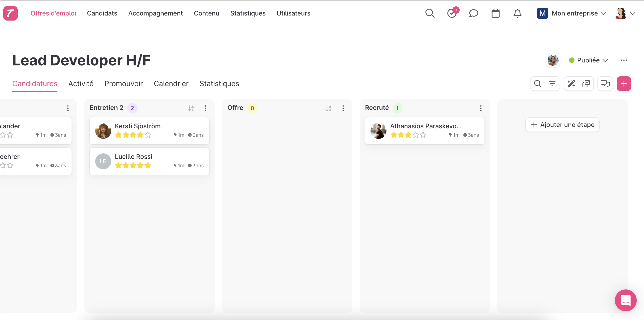Click the duplicate/copy icon in toolbar
644x320 pixels.
pyautogui.click(x=586, y=84)
